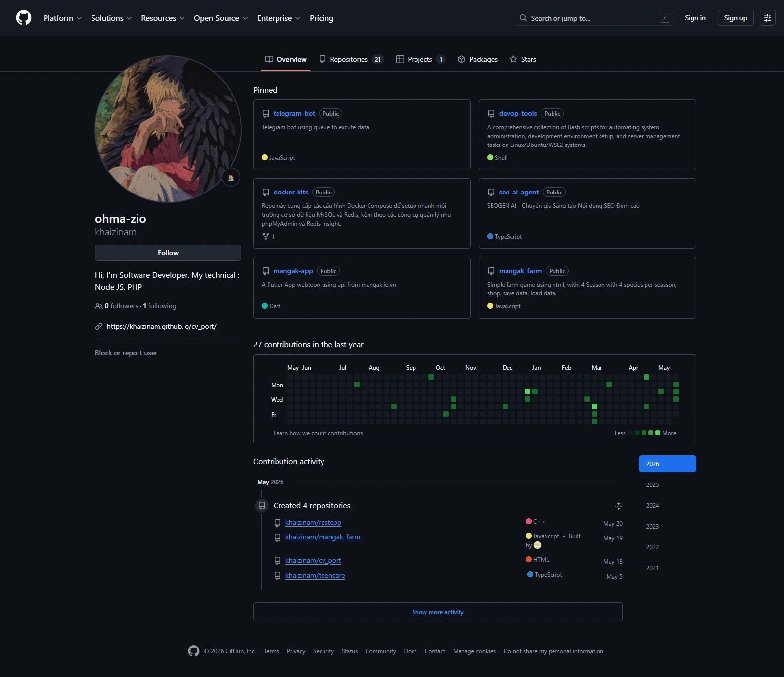Click the repo icon beside khaizinam/restcpp
The width and height of the screenshot is (784, 677).
277,523
